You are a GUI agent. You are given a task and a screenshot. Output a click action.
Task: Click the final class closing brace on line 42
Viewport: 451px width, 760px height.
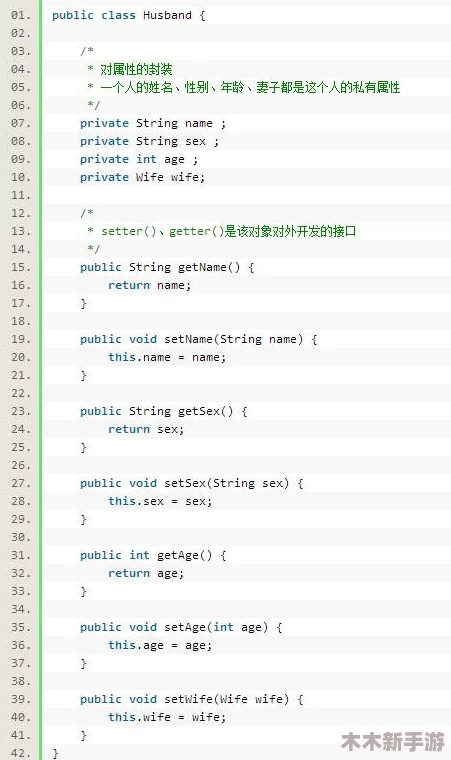(55, 754)
